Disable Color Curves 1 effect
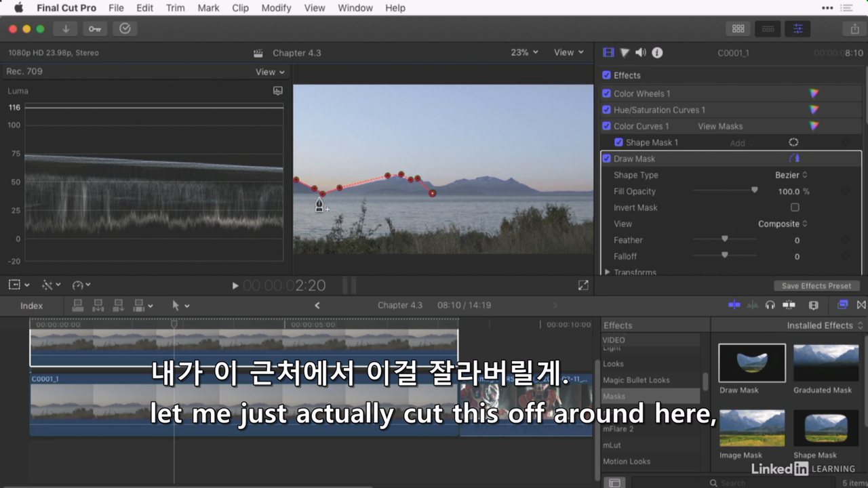The width and height of the screenshot is (868, 488). tap(607, 126)
